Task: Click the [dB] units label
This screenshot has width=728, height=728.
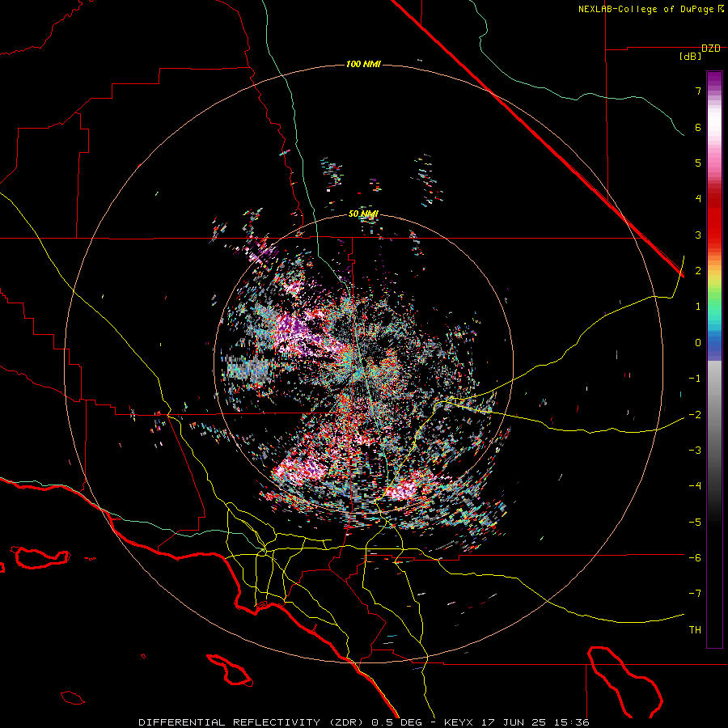Action: (x=690, y=57)
